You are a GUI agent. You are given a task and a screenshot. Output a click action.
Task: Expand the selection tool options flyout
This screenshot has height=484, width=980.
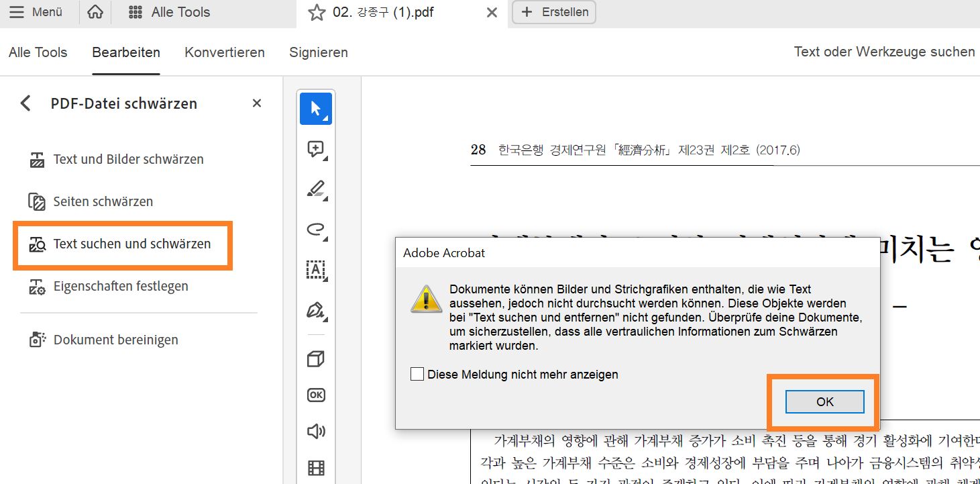point(327,117)
